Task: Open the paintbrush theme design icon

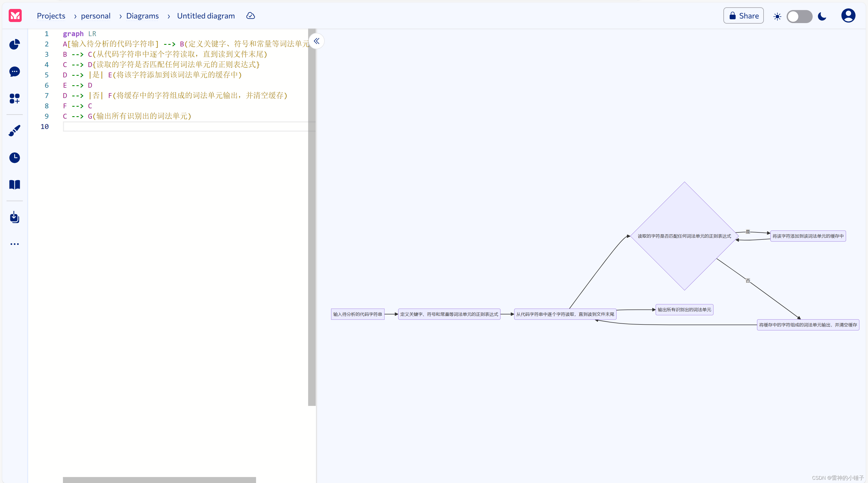Action: (14, 131)
